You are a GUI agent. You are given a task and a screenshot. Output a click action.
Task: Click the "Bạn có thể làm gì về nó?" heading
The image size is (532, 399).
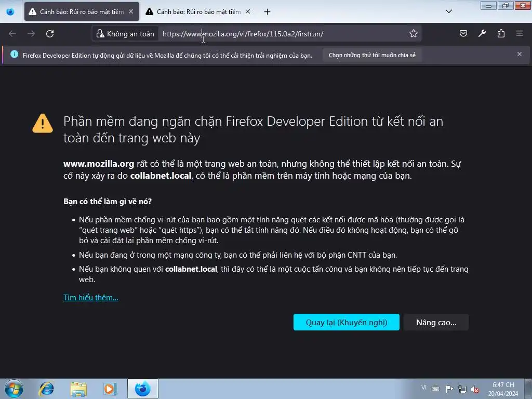(x=108, y=202)
